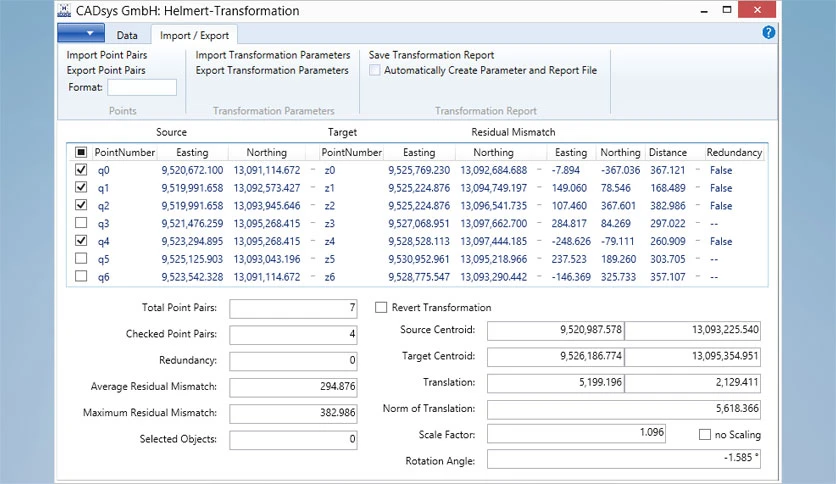Screen dimensions: 836x484
Task: Click the Distance column header
Action: coord(668,152)
